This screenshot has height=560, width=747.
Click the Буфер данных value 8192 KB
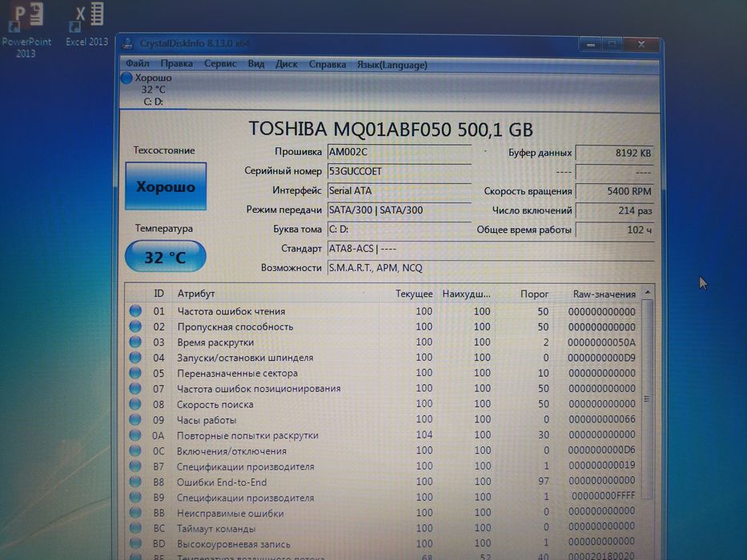click(615, 153)
